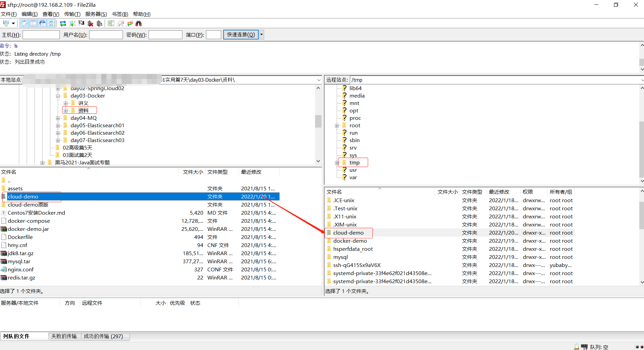Click the docker-demo.jar archive icon
644x350 pixels.
pos(4,229)
